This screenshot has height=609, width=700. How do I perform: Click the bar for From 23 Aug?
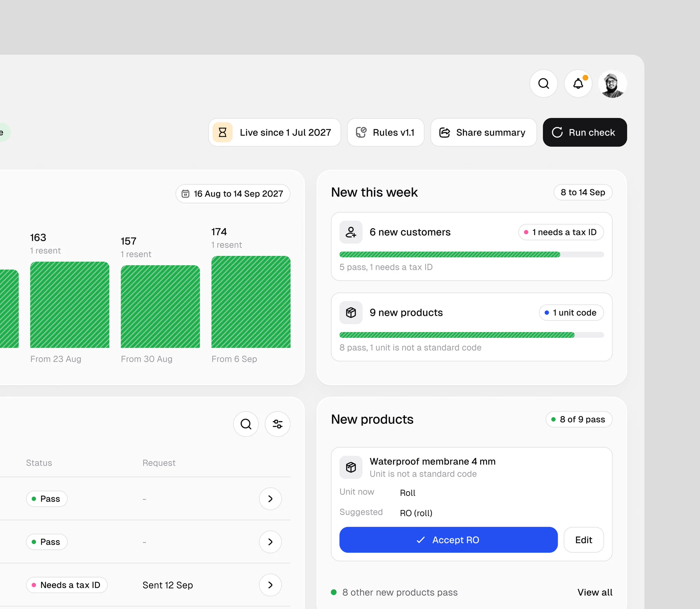click(70, 305)
